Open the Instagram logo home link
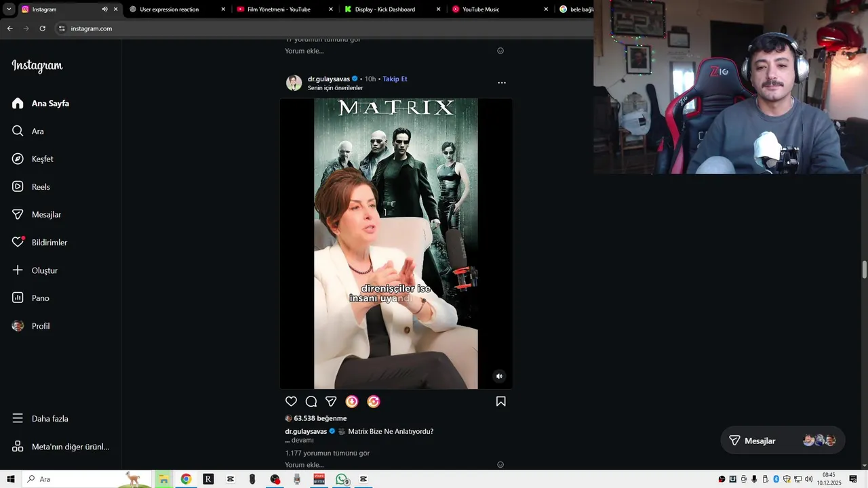The height and width of the screenshot is (488, 868). pos(37,66)
